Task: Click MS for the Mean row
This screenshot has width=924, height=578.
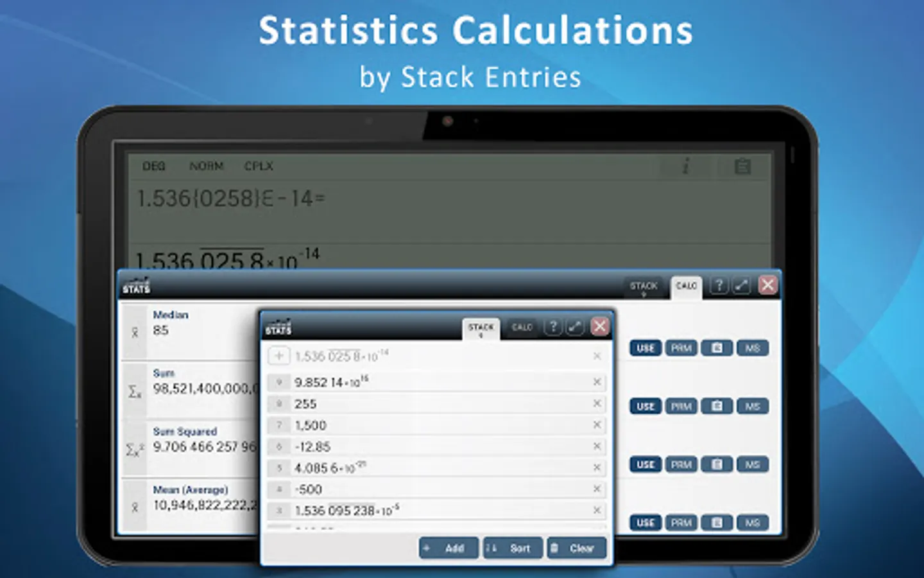Action: 753,522
